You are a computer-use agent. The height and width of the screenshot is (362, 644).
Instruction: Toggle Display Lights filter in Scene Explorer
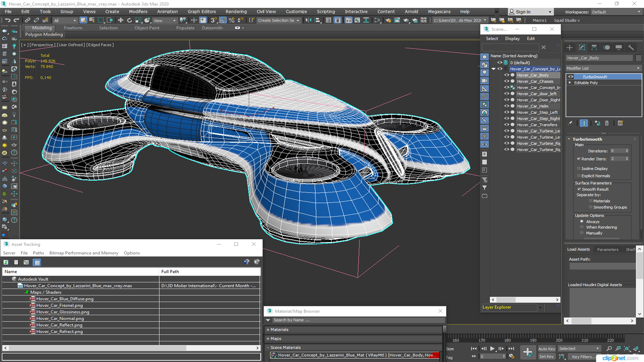coord(485,73)
